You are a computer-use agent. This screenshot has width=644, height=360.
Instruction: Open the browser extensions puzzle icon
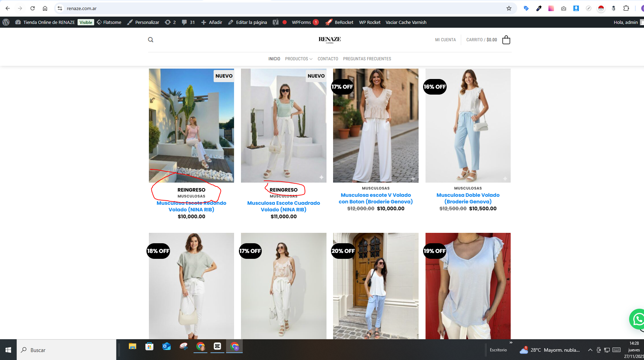click(x=626, y=8)
